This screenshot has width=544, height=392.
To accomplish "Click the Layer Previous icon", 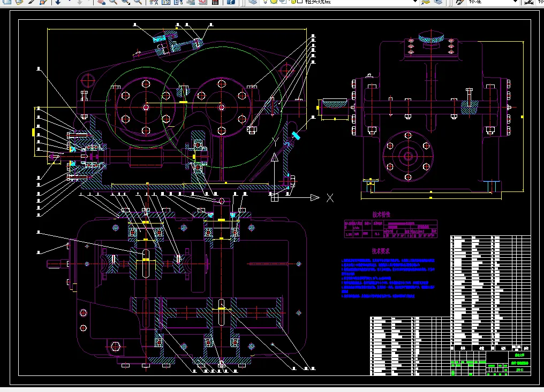I will [438, 2].
